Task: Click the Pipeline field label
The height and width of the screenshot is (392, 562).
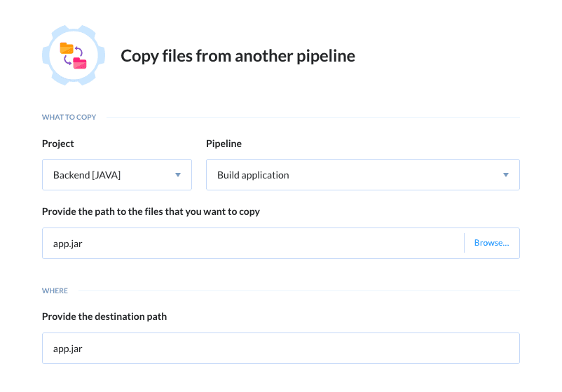Action: tap(224, 143)
